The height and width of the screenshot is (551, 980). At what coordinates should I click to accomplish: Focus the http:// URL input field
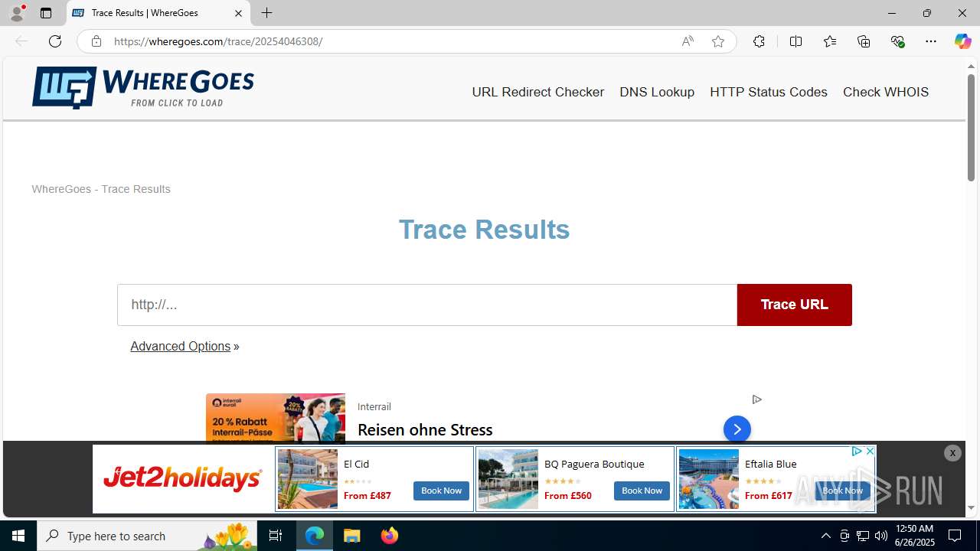point(427,305)
